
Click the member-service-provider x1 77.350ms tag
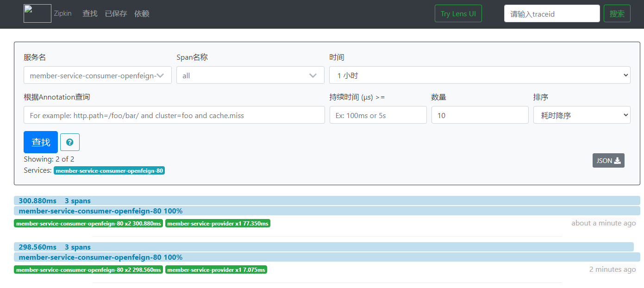coord(218,223)
